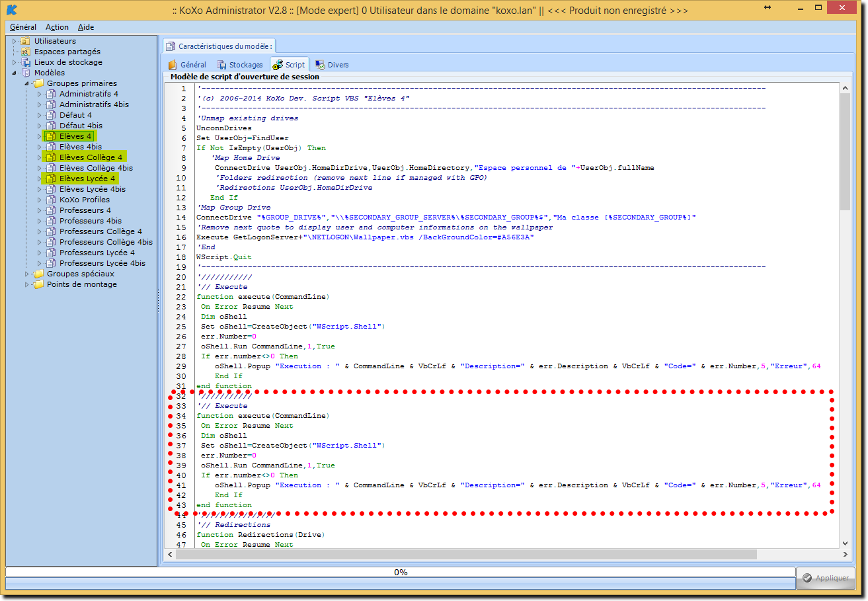The image size is (868, 601).
Task: Click the 0% progress bar
Action: (x=400, y=573)
